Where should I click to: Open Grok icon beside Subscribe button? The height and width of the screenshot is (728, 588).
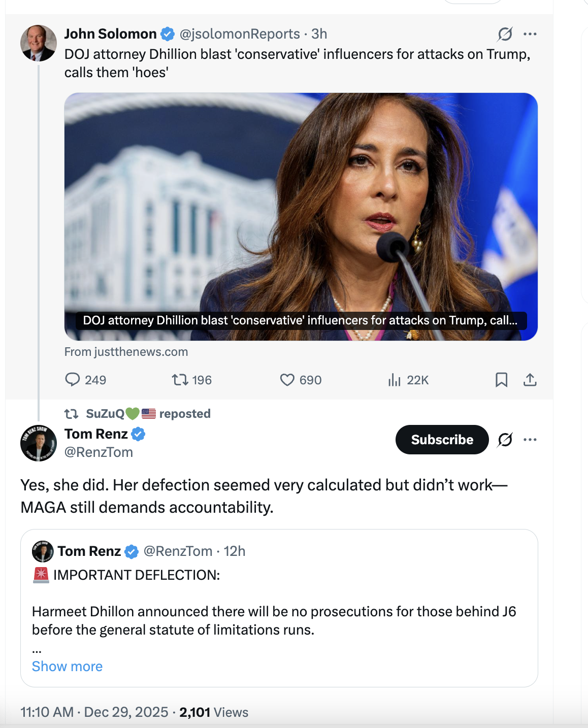505,440
